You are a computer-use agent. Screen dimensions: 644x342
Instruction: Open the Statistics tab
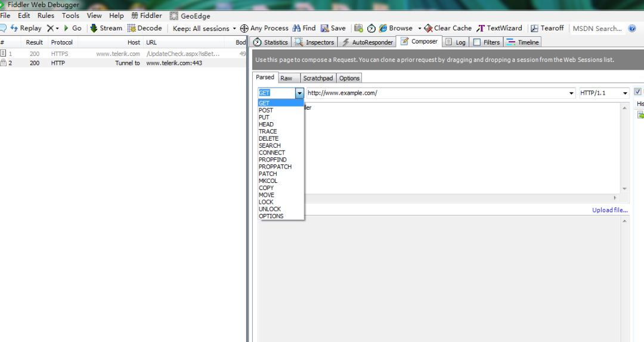[x=271, y=42]
